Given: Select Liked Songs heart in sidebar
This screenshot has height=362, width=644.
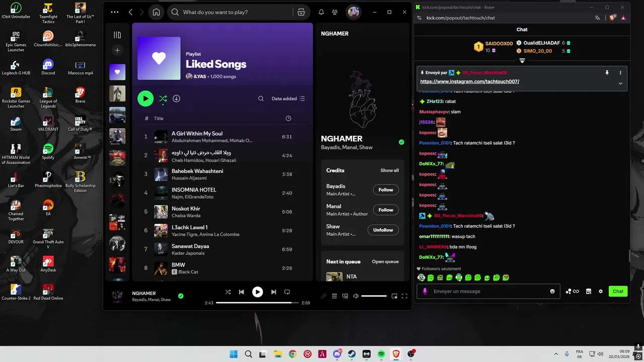Looking at the screenshot, I should click(117, 72).
